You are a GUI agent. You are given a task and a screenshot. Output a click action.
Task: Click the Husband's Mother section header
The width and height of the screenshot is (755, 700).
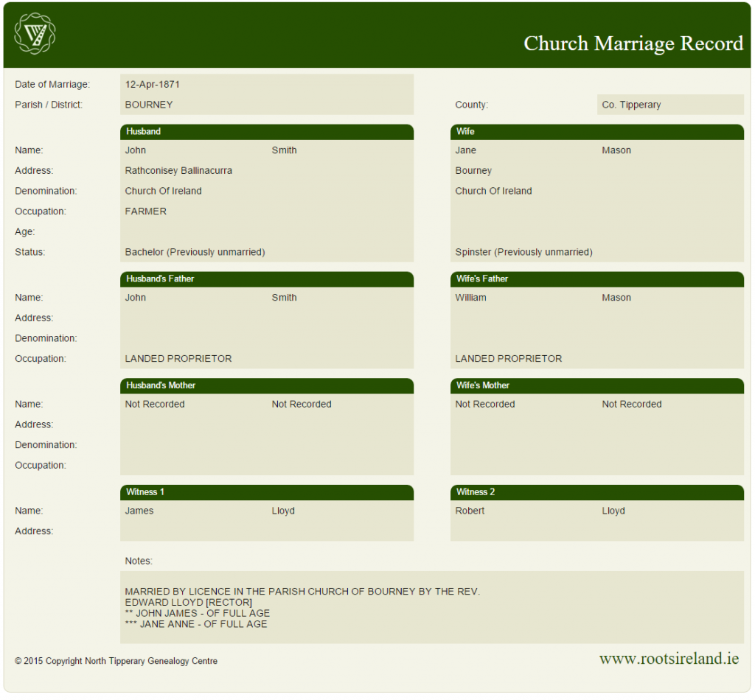(266, 385)
